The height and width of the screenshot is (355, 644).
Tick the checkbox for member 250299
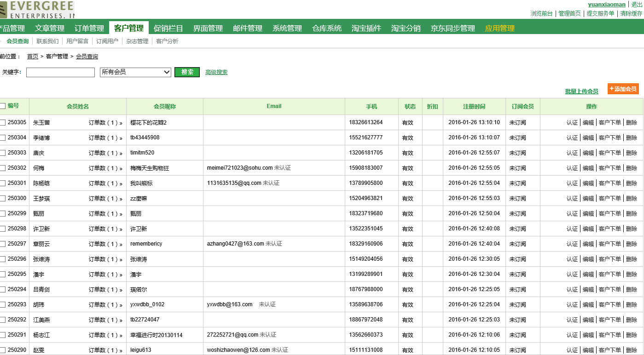tap(2, 214)
